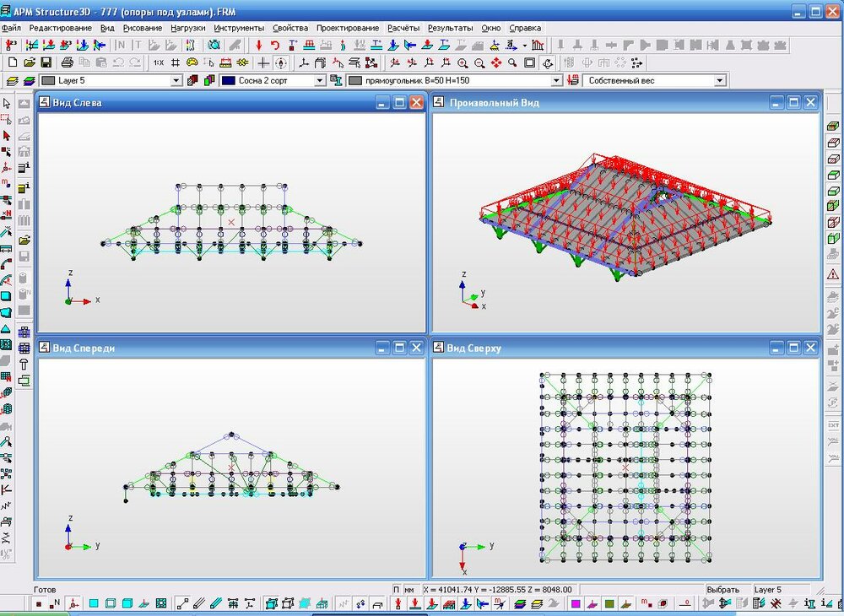Open the Собственный вес load case dropdown
This screenshot has width=844, height=616.
tap(720, 80)
